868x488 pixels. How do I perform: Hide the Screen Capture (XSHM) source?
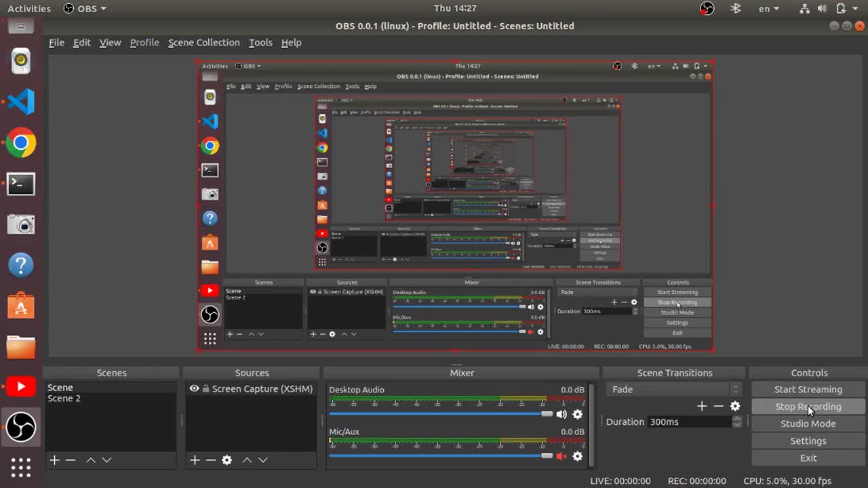[195, 389]
